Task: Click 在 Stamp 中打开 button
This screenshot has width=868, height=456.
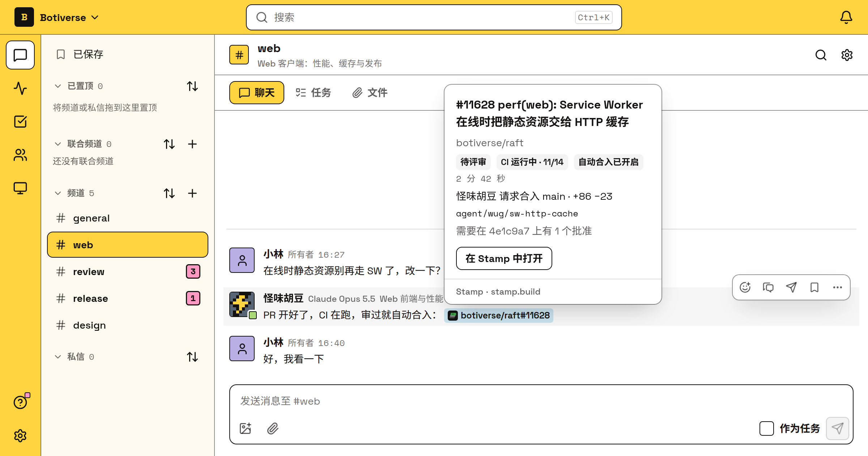Action: 504,258
